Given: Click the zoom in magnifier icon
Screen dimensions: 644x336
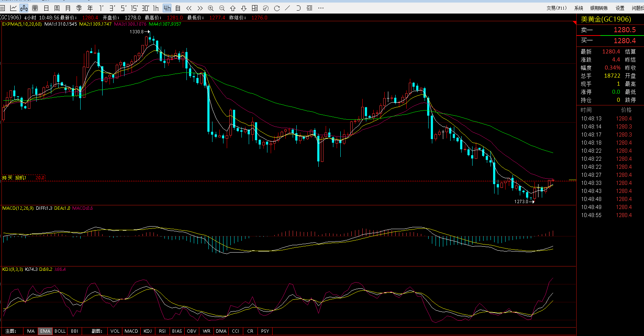Looking at the screenshot, I should pos(211,8).
